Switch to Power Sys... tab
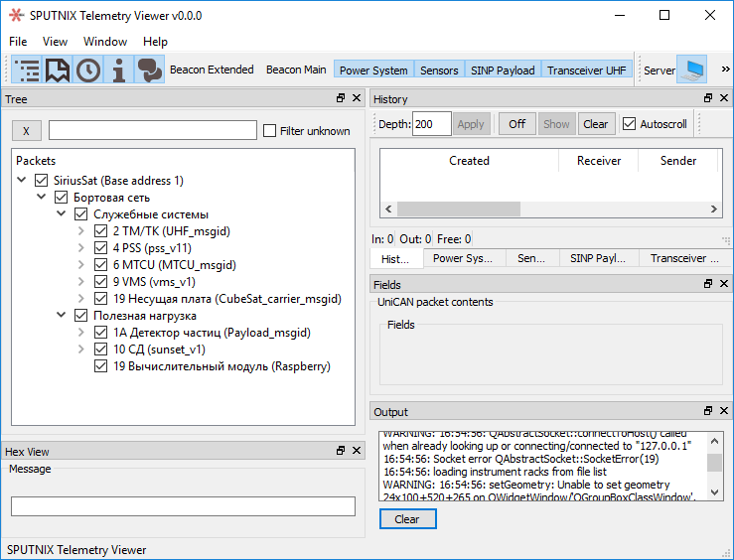Viewport: 734px width, 560px height. click(x=463, y=258)
